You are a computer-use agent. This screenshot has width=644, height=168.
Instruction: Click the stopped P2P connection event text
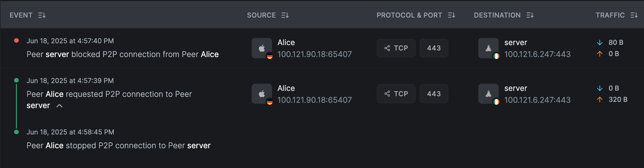[x=118, y=146]
